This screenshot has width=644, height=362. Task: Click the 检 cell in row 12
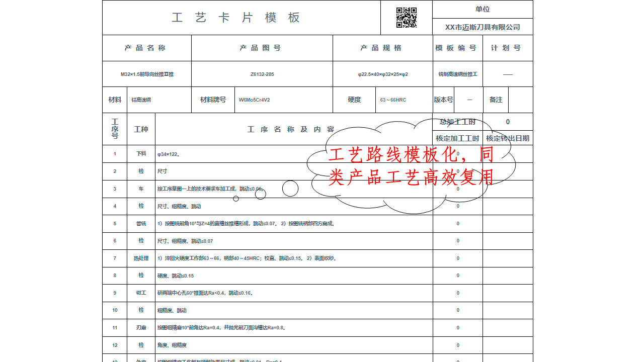[141, 345]
